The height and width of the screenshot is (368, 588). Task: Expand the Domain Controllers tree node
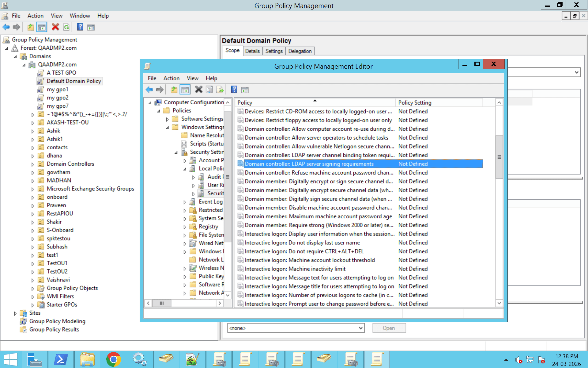[33, 164]
